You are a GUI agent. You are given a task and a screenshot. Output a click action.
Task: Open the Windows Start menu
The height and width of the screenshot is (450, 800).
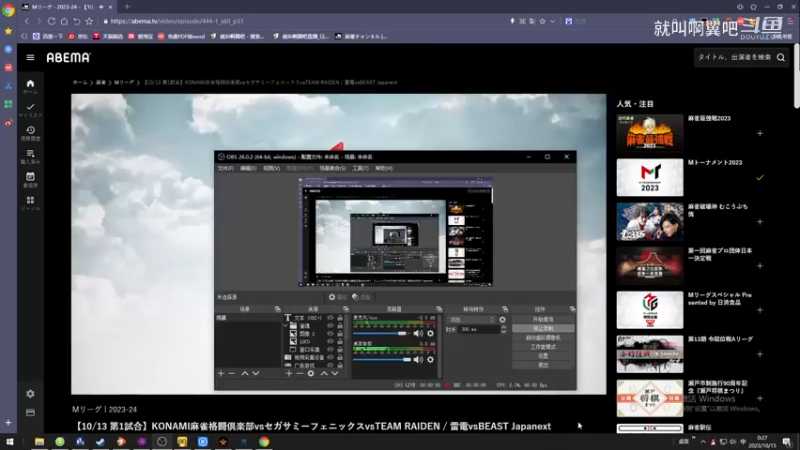point(10,441)
